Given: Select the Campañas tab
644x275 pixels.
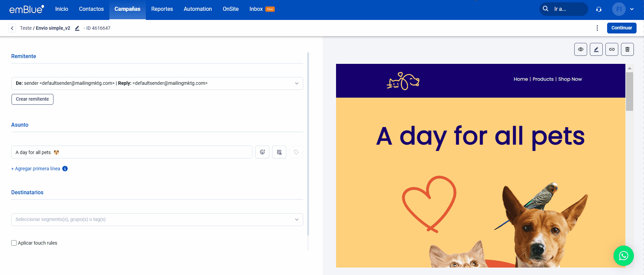Looking at the screenshot, I should coord(127,9).
